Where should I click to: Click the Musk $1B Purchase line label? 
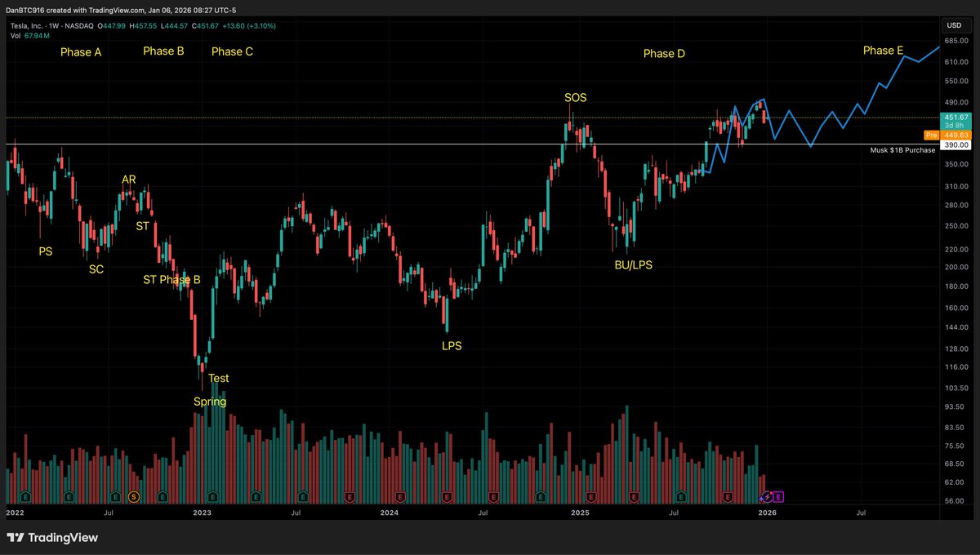(902, 150)
